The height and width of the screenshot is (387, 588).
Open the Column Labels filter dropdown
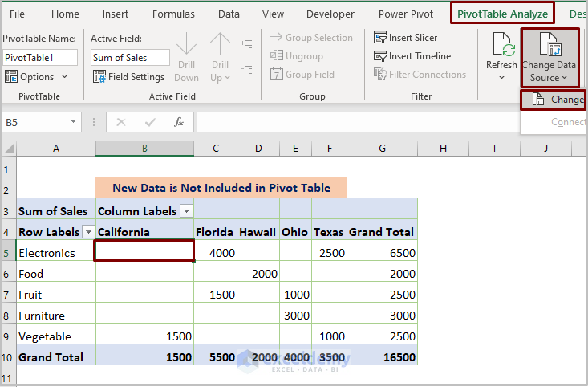coord(185,211)
